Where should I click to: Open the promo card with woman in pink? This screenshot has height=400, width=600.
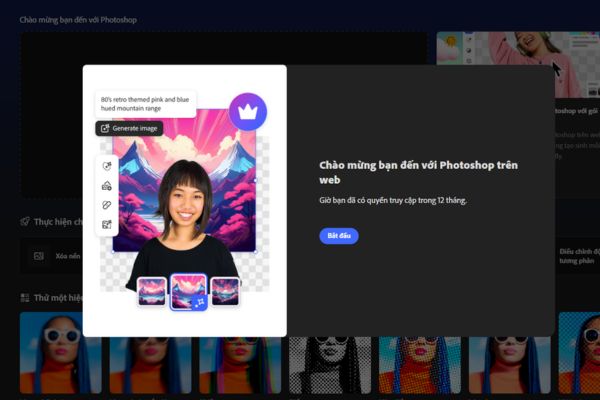518,64
